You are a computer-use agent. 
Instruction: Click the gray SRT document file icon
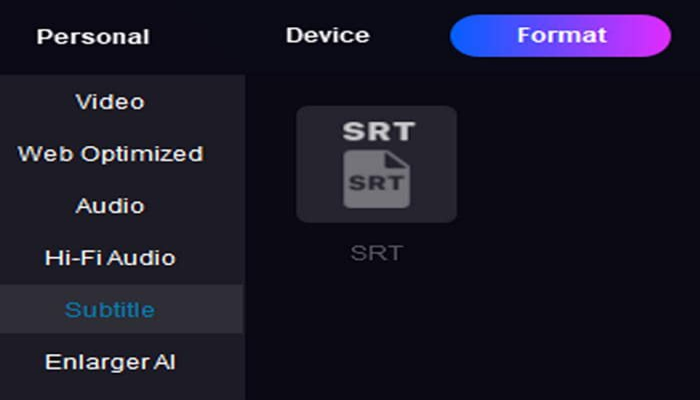pos(376,179)
